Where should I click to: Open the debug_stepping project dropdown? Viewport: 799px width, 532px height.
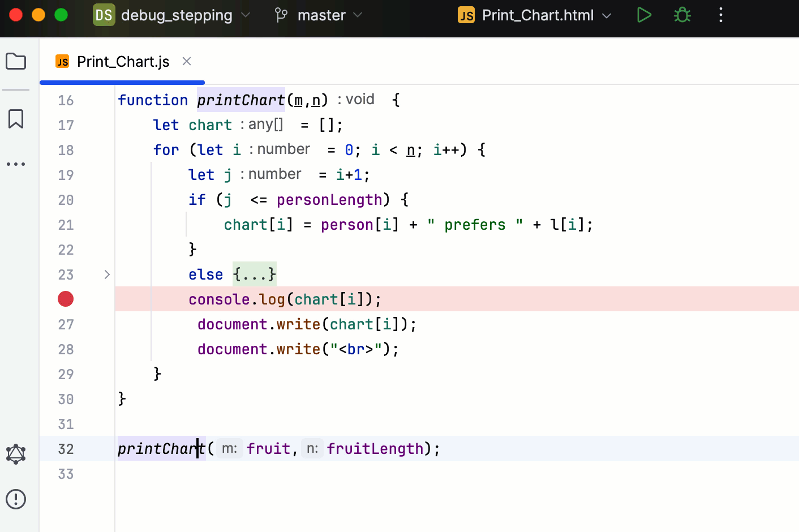[x=170, y=15]
